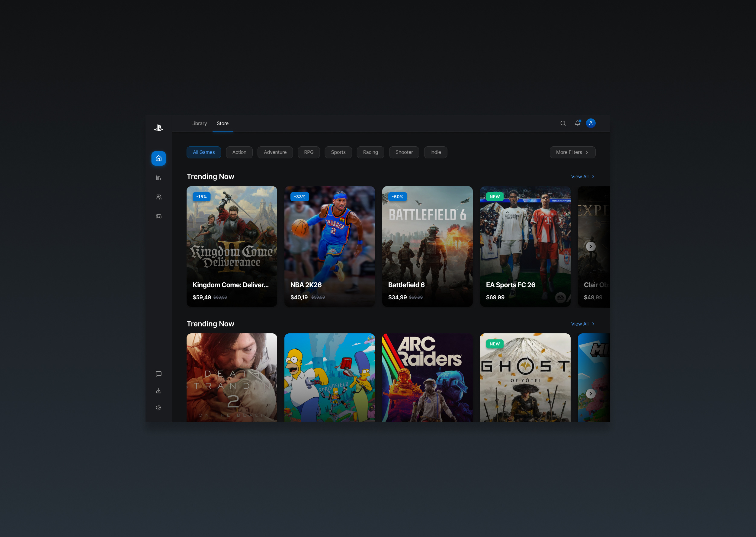
Task: Open the Messages chat icon
Action: 159,374
